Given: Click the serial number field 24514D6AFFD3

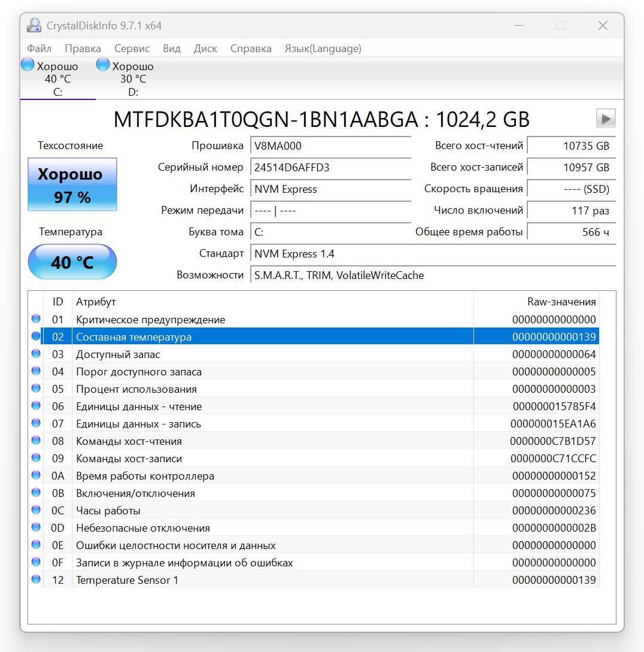Looking at the screenshot, I should point(330,168).
